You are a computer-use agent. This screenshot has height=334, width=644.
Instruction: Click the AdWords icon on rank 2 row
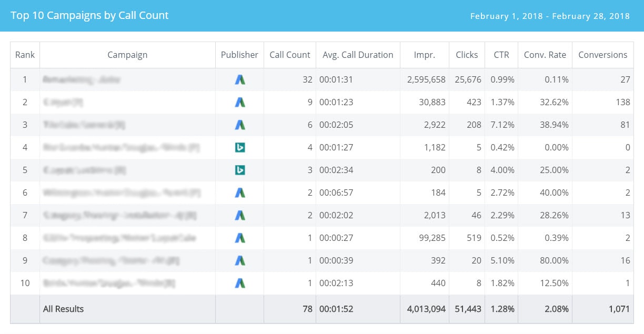[239, 102]
